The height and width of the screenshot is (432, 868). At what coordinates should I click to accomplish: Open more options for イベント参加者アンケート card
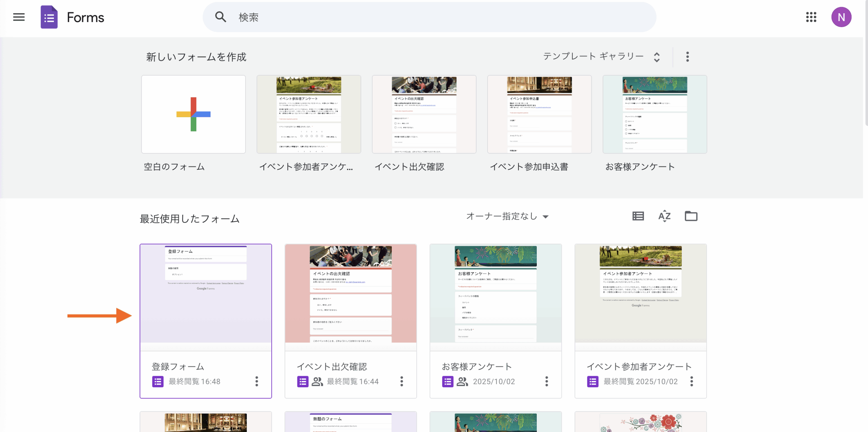[x=691, y=381]
